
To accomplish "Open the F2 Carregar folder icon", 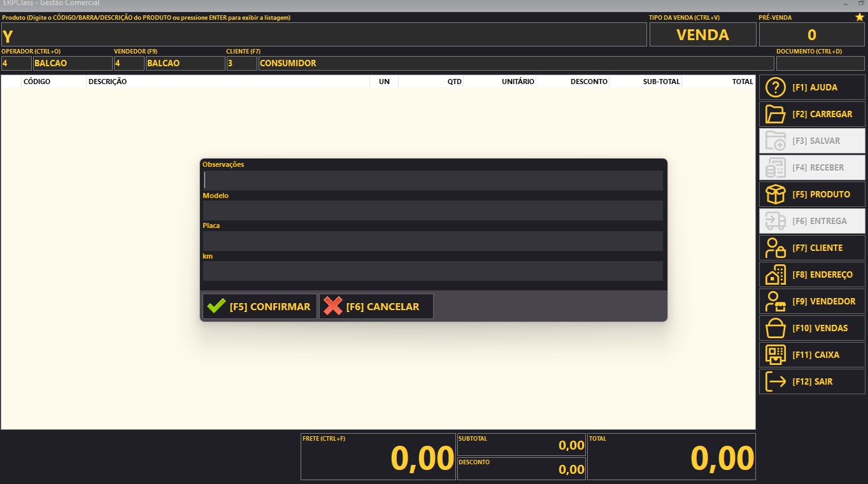I will tap(775, 115).
